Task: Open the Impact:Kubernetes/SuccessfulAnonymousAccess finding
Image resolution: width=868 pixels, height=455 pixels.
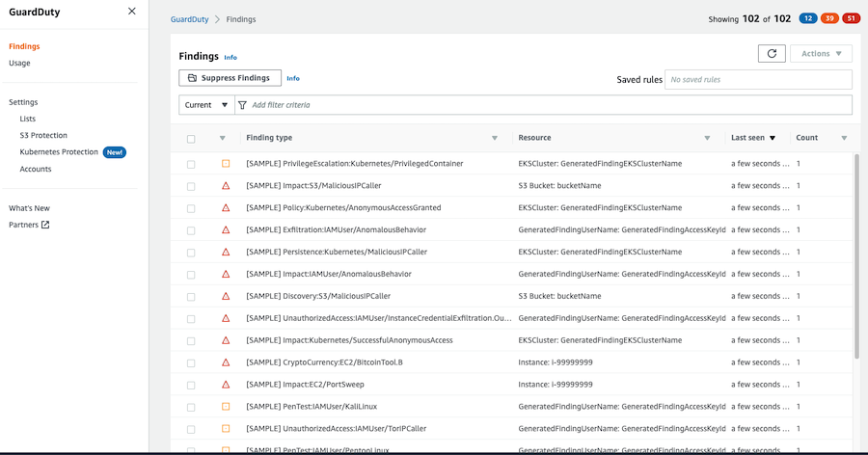Action: click(349, 340)
